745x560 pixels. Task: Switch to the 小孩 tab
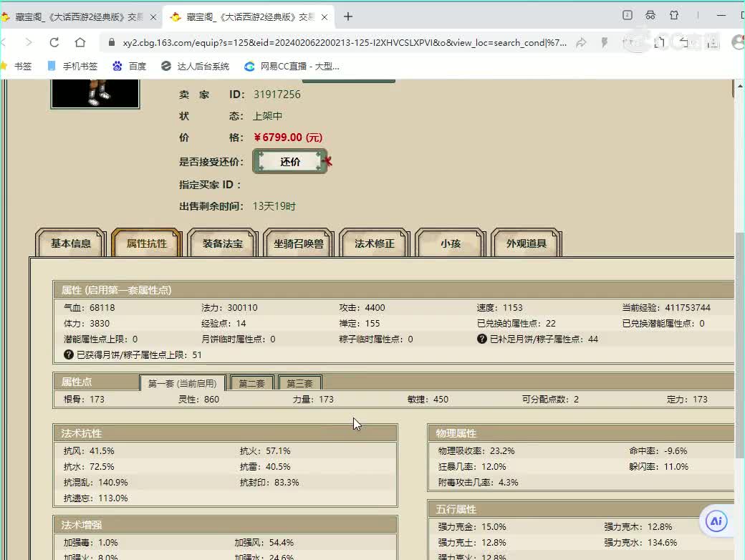(x=451, y=243)
